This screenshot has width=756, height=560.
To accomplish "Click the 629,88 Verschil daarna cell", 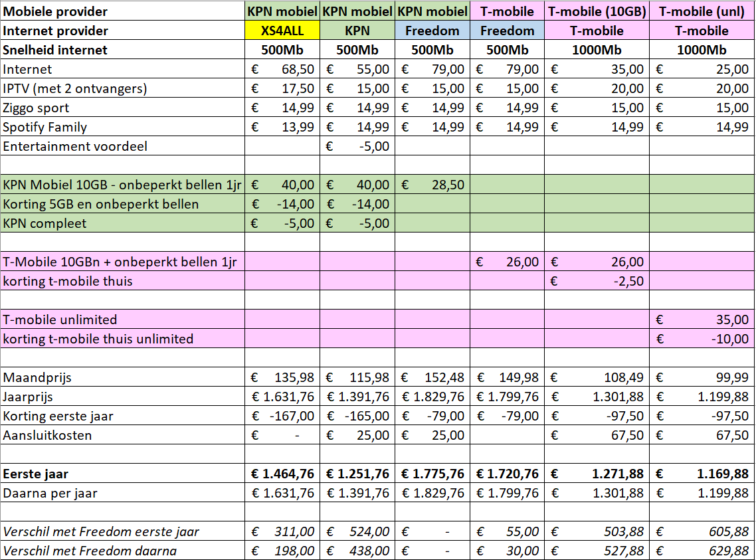I will point(702,551).
